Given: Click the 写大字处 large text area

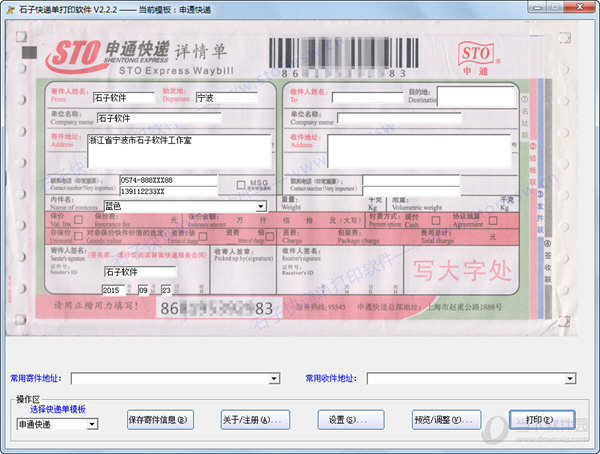Looking at the screenshot, I should tap(462, 270).
